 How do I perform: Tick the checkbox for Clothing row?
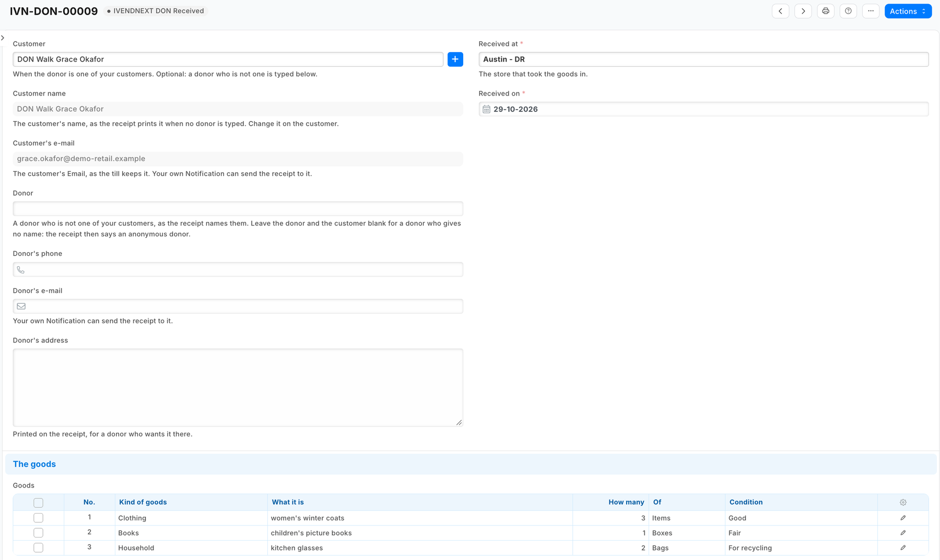pyautogui.click(x=38, y=518)
